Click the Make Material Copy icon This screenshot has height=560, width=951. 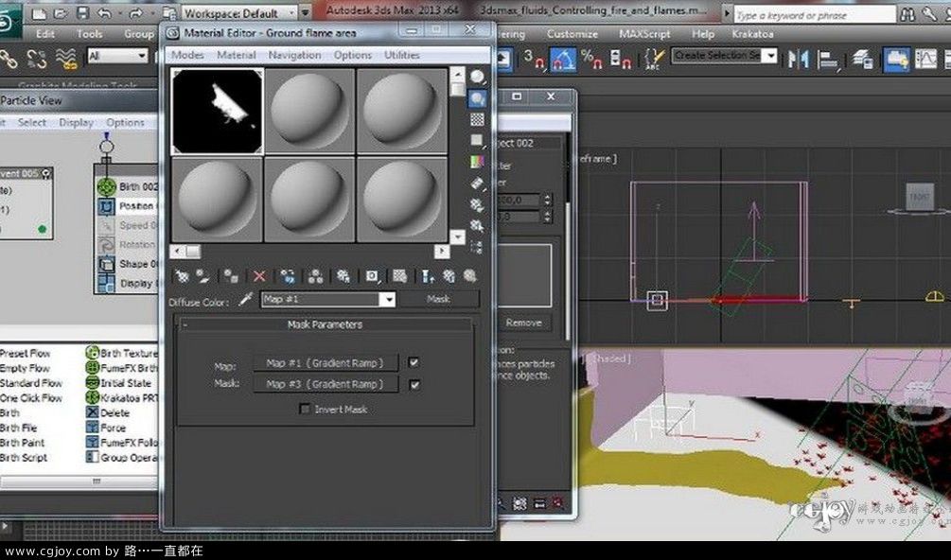coord(288,276)
